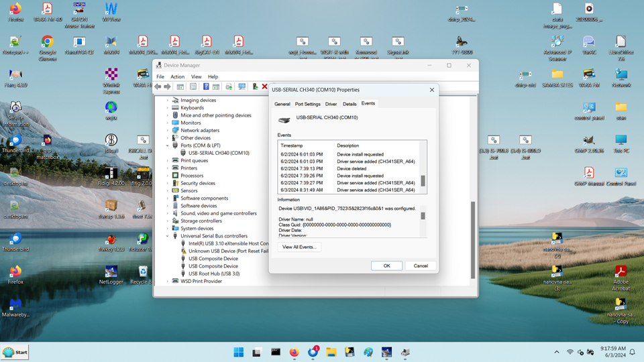644x362 pixels.
Task: Click the View All Events button
Action: point(299,247)
